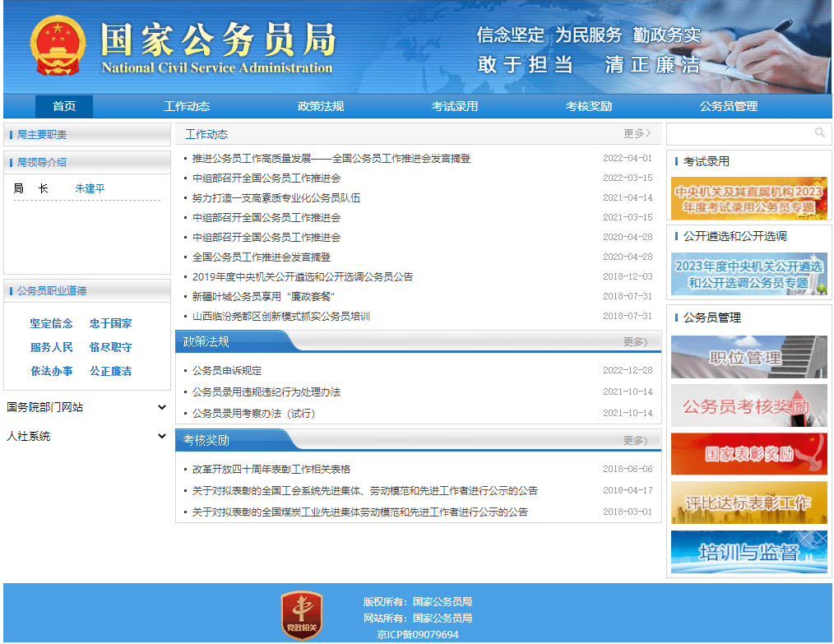Open 更多 in the 政策法规 section

point(635,342)
